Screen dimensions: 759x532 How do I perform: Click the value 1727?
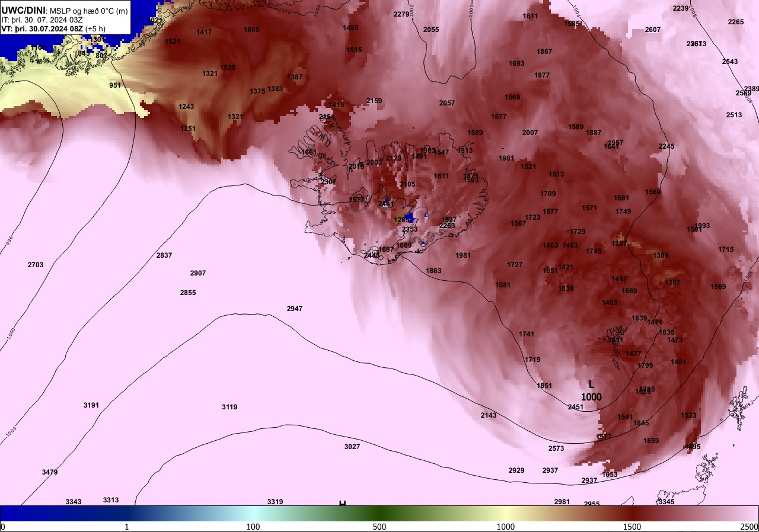(515, 265)
